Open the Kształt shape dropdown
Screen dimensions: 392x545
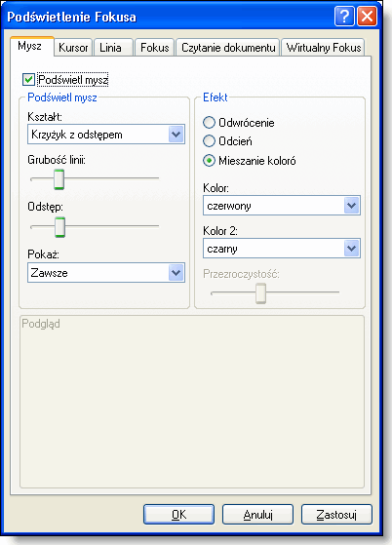pos(106,135)
